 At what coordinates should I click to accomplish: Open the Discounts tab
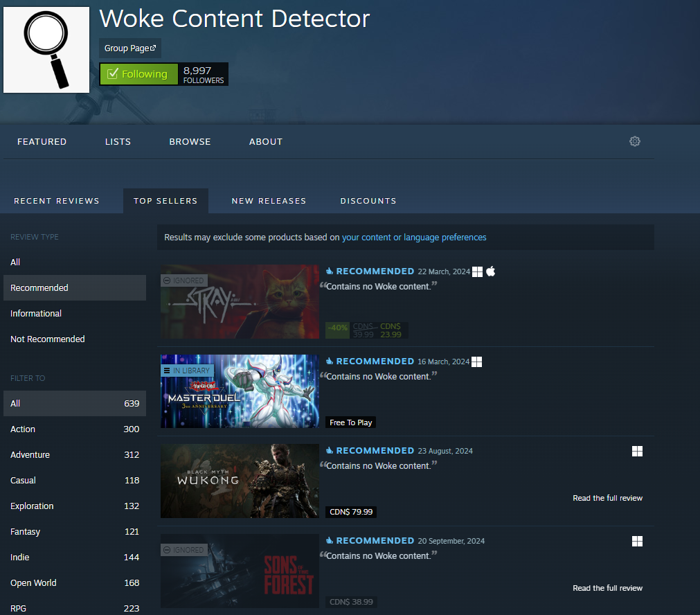368,201
